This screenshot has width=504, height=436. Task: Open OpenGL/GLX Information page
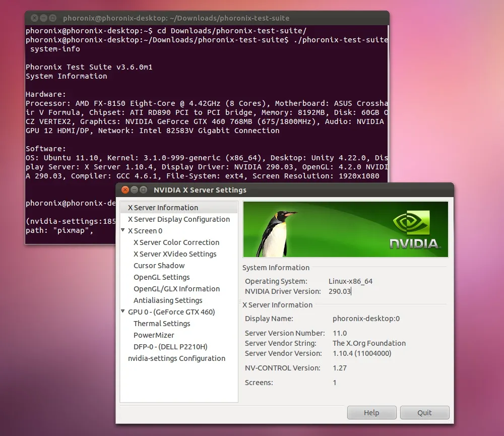click(176, 289)
